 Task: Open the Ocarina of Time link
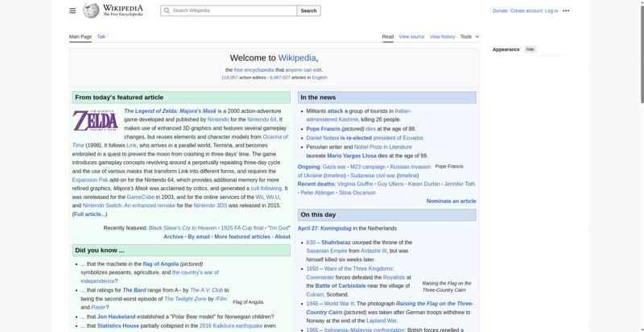(275, 137)
